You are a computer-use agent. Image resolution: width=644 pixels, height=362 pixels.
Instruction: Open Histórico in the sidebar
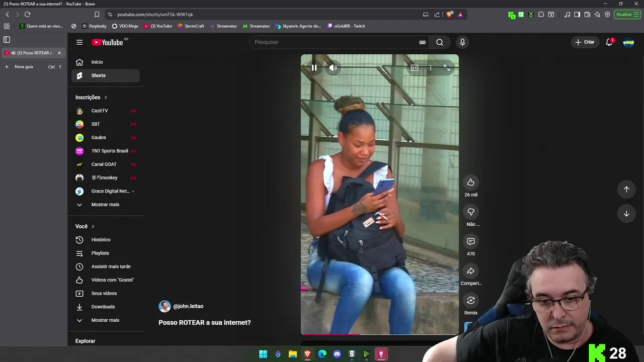coord(106,240)
